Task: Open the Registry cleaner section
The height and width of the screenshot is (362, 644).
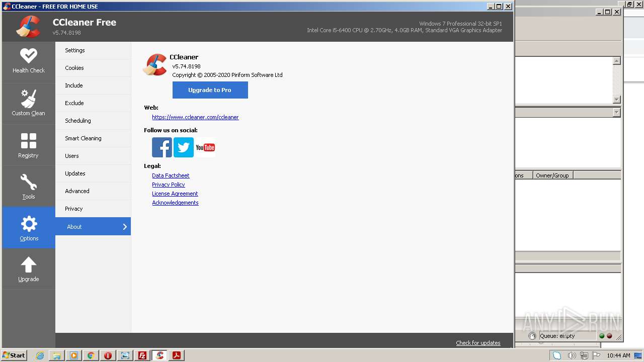Action: point(29,145)
